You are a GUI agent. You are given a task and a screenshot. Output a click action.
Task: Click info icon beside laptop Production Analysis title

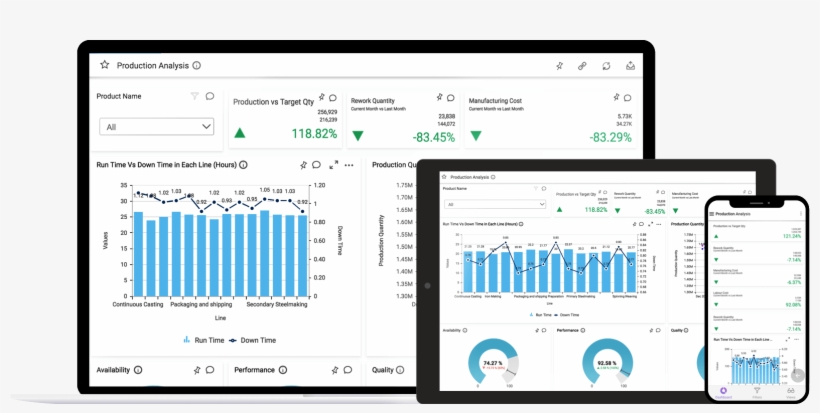point(197,65)
